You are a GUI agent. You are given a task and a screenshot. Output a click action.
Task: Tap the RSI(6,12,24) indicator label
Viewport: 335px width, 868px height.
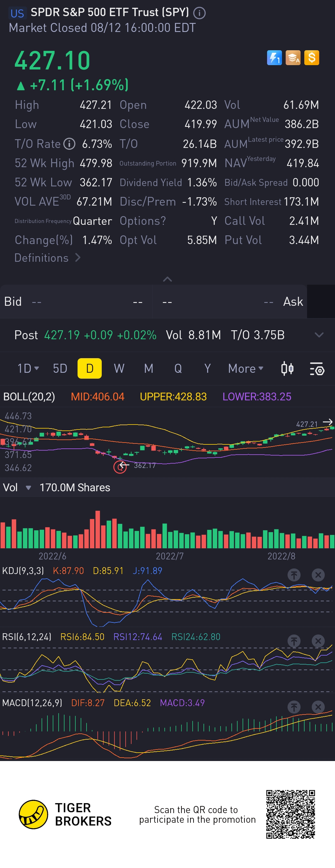27,637
